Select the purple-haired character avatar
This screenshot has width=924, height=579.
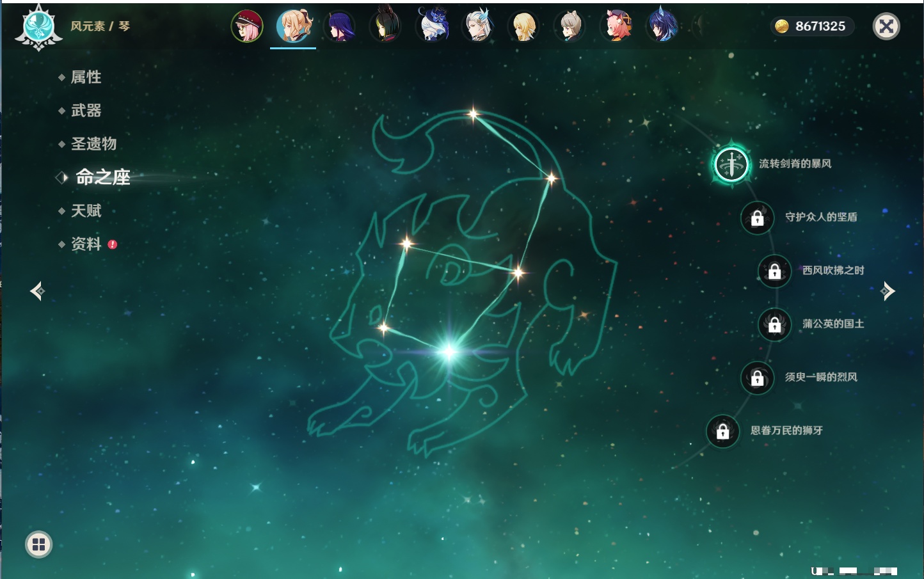click(x=339, y=26)
